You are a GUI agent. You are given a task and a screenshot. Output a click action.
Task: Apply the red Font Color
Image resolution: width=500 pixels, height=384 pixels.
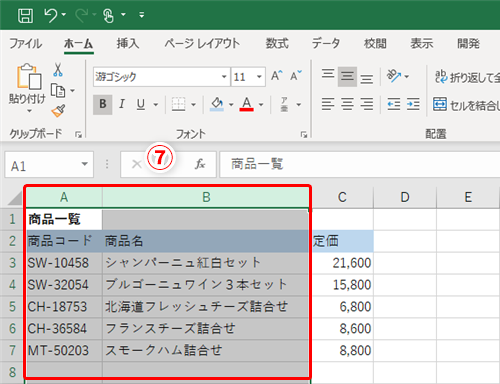(247, 104)
